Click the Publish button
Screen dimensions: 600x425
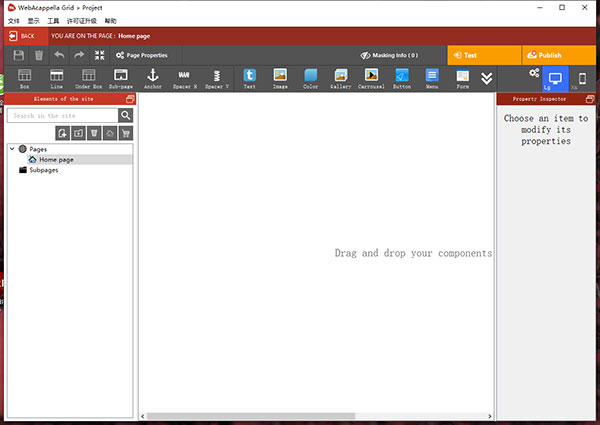coord(544,55)
